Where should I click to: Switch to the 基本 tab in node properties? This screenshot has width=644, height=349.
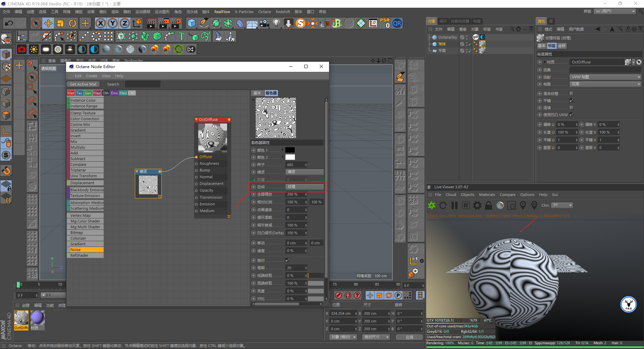pos(257,93)
